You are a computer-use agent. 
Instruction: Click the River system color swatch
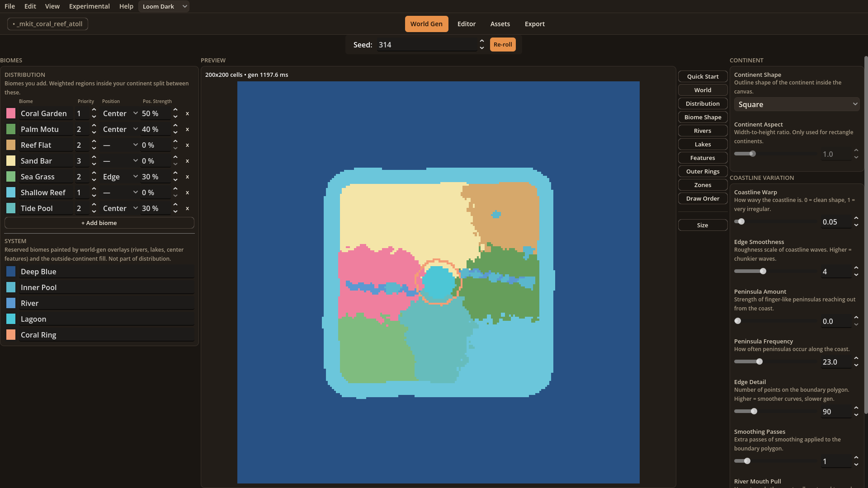point(11,303)
